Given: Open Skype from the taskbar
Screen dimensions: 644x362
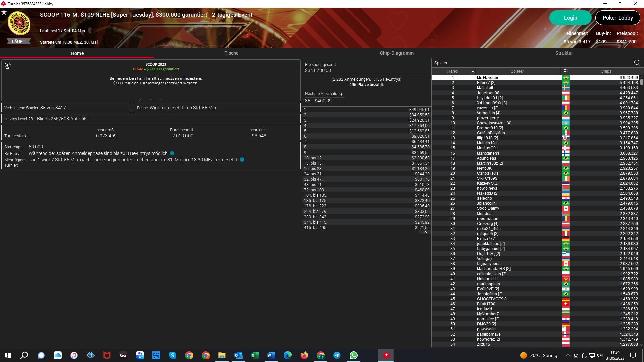Looking at the screenshot, I should [x=173, y=355].
